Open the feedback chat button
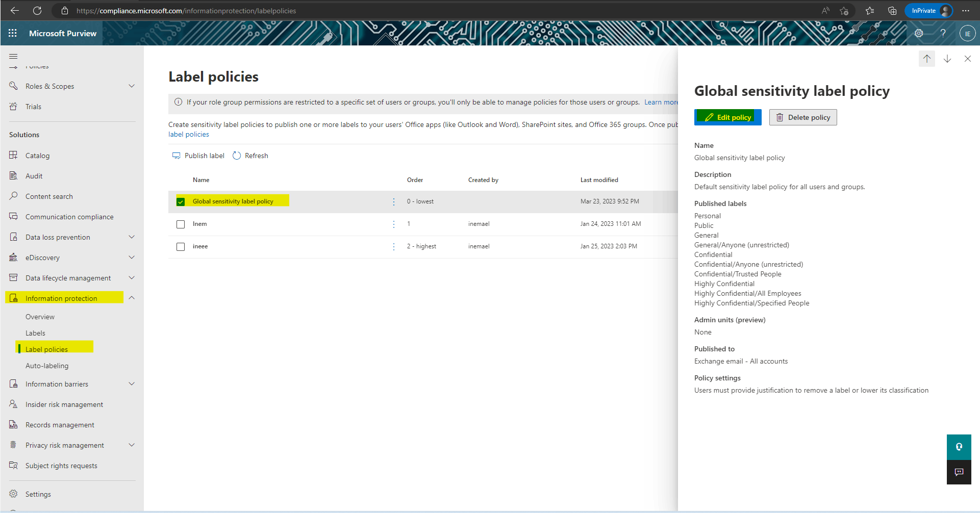The image size is (980, 513). pos(959,472)
